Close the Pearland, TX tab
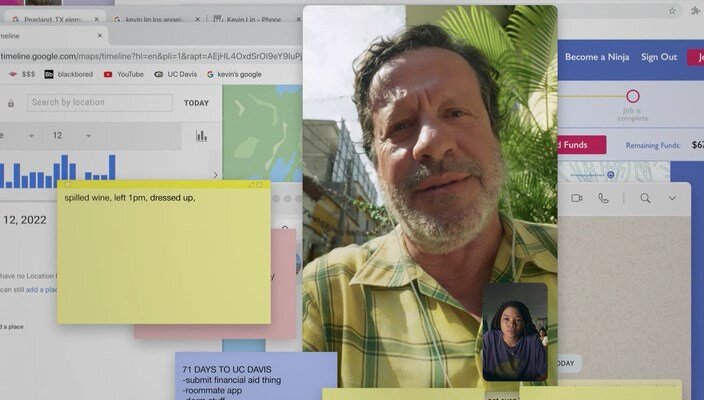 coord(98,19)
